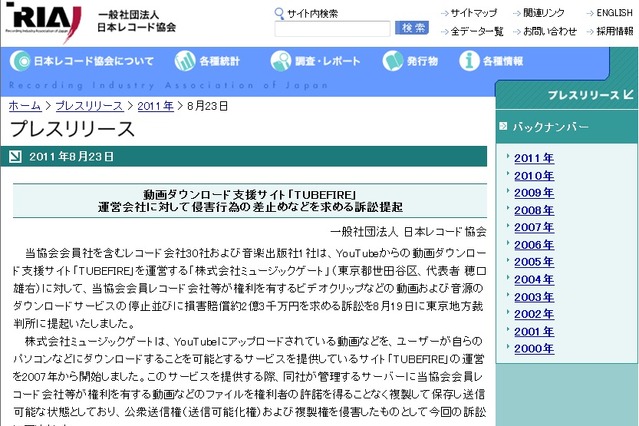639x426 pixels.
Task: Open the 2002年 back number link
Action: click(534, 314)
